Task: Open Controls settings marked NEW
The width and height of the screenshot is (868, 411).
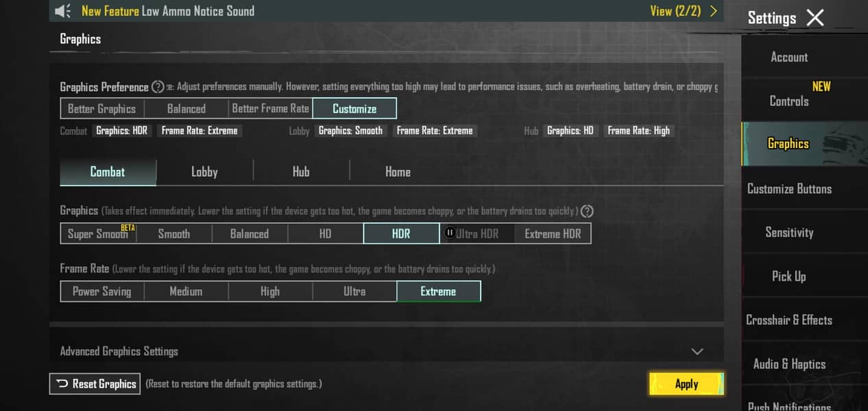Action: pos(789,101)
